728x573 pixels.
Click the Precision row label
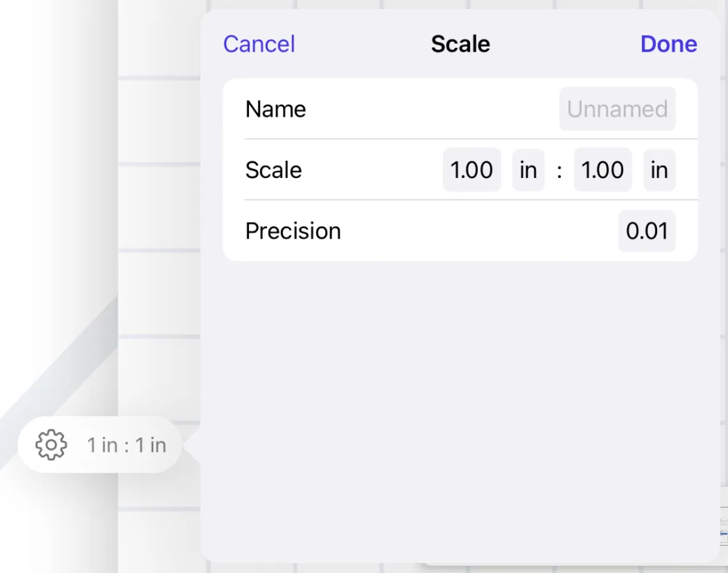[293, 230]
